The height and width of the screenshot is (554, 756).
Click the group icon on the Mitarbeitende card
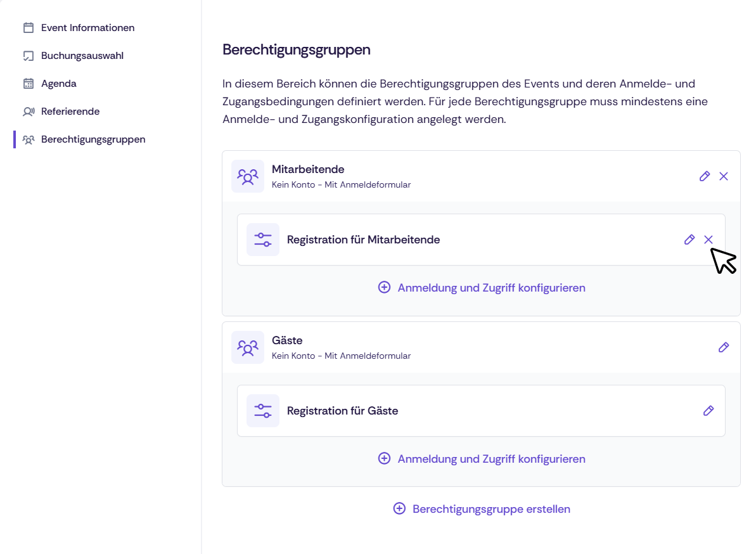[x=248, y=176]
